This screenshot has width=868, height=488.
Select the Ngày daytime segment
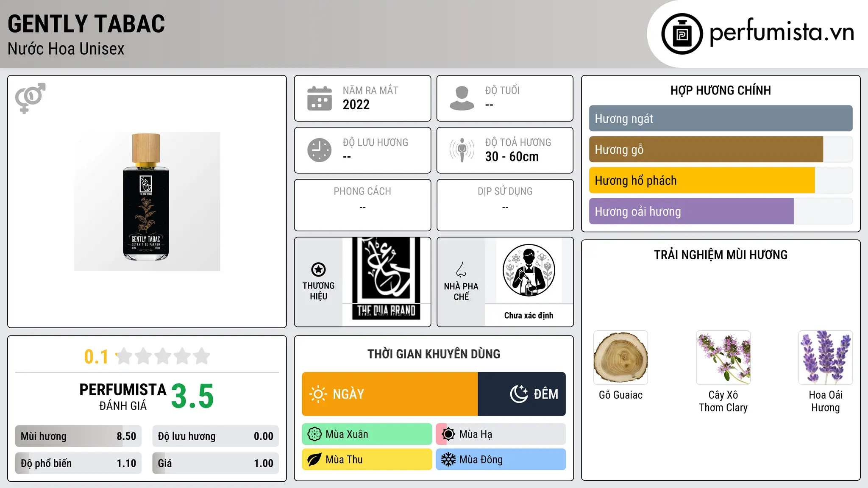(390, 394)
